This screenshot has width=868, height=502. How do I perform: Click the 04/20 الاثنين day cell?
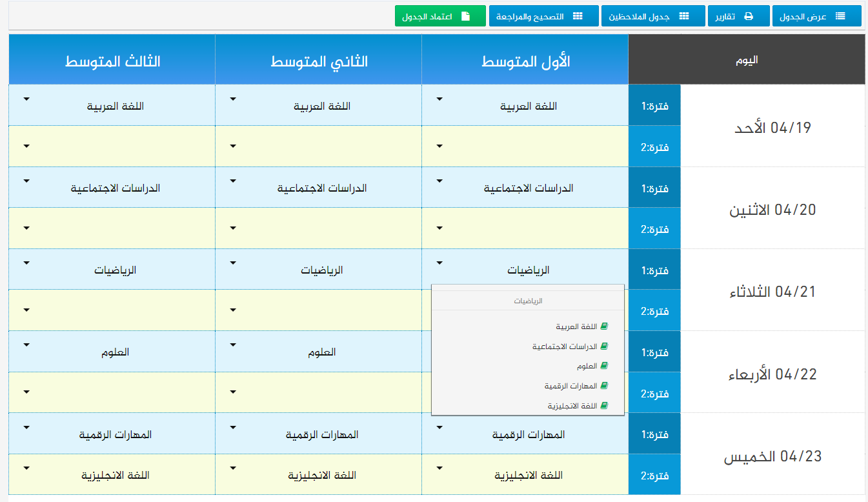click(x=772, y=210)
